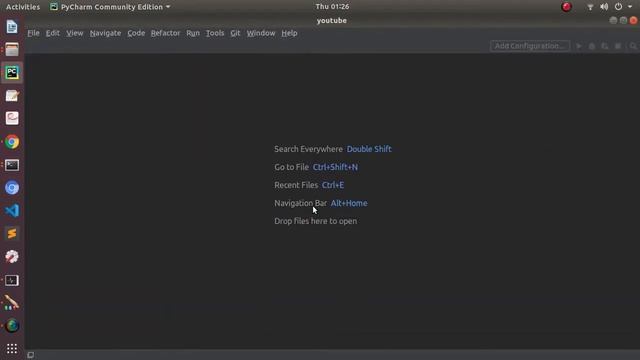The image size is (640, 360).
Task: Click the Run with Coverage icon
Action: click(x=605, y=46)
